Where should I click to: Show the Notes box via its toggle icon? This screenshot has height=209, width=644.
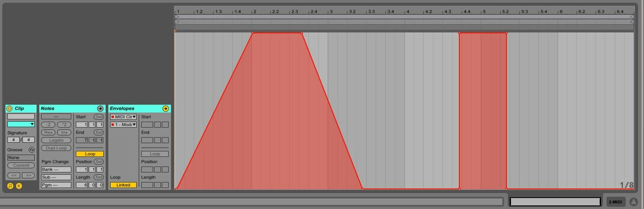(x=10, y=186)
